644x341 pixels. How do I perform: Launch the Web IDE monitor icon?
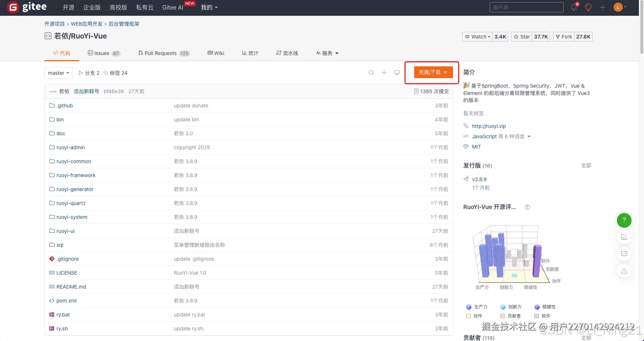(x=396, y=73)
